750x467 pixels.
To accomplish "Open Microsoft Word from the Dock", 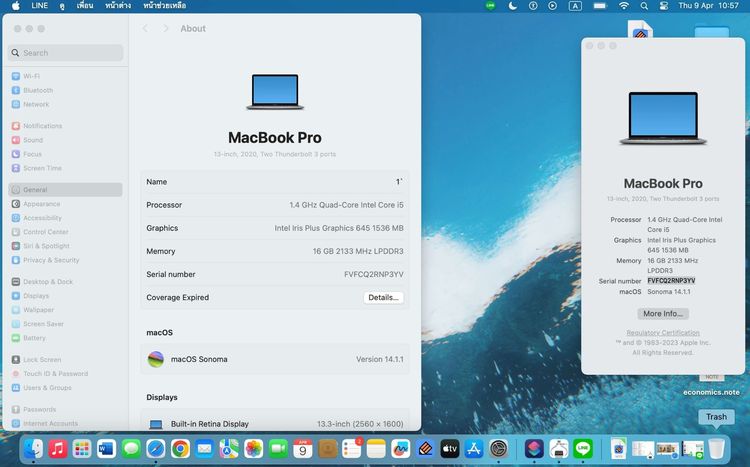I will pyautogui.click(x=106, y=449).
